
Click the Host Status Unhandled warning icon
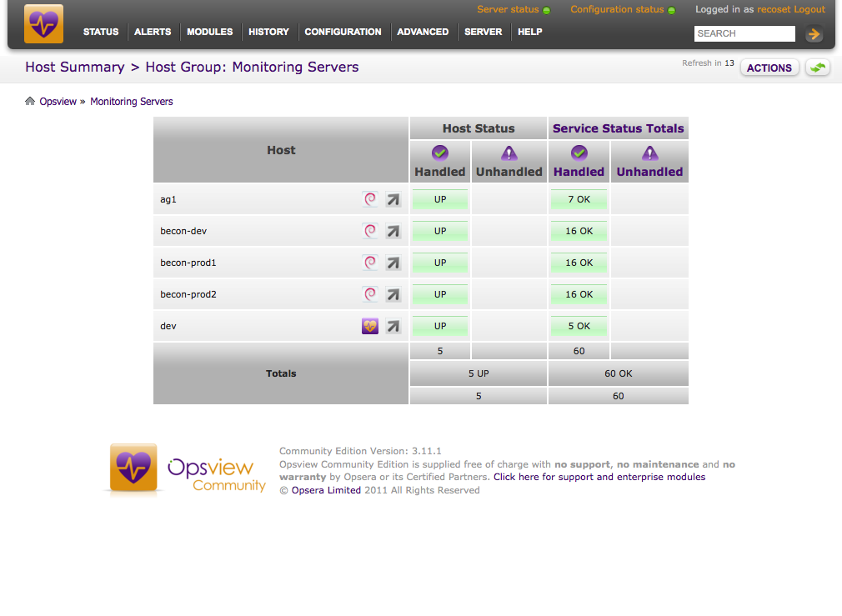509,153
